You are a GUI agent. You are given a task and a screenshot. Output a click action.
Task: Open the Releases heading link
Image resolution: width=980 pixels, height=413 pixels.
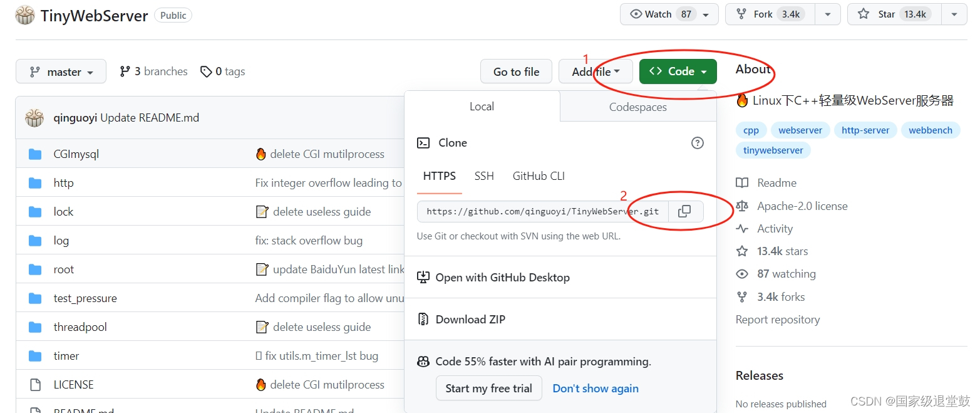[x=760, y=375]
